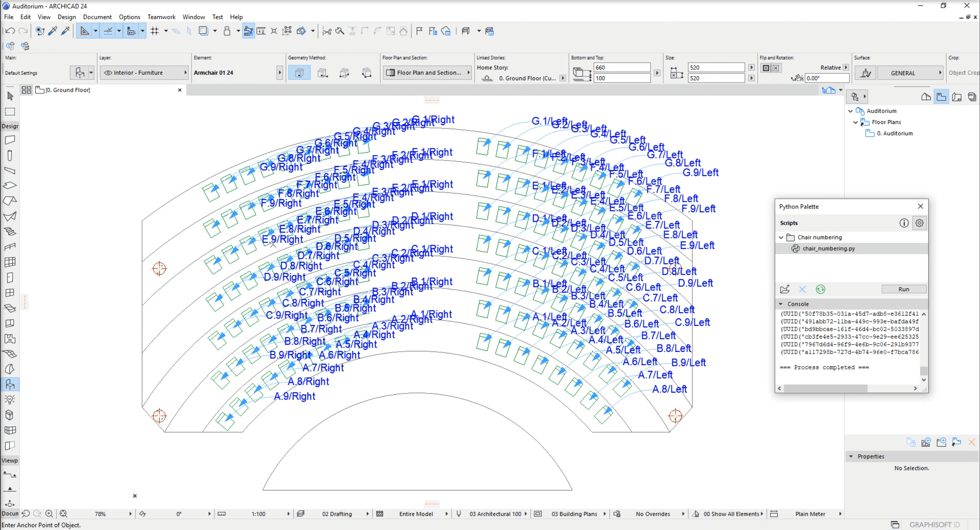
Task: Select the Arrow selection tool
Action: coord(10,96)
